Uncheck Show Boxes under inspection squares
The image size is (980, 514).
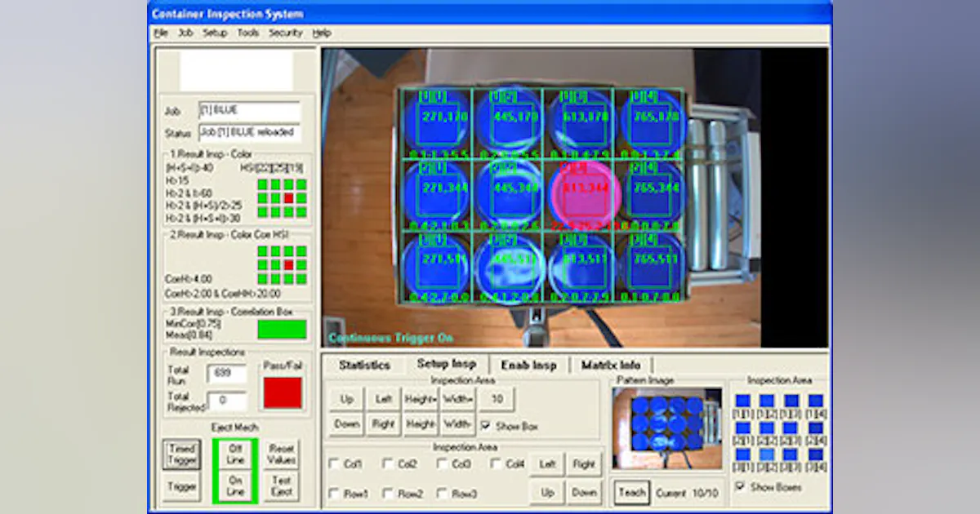coord(740,486)
